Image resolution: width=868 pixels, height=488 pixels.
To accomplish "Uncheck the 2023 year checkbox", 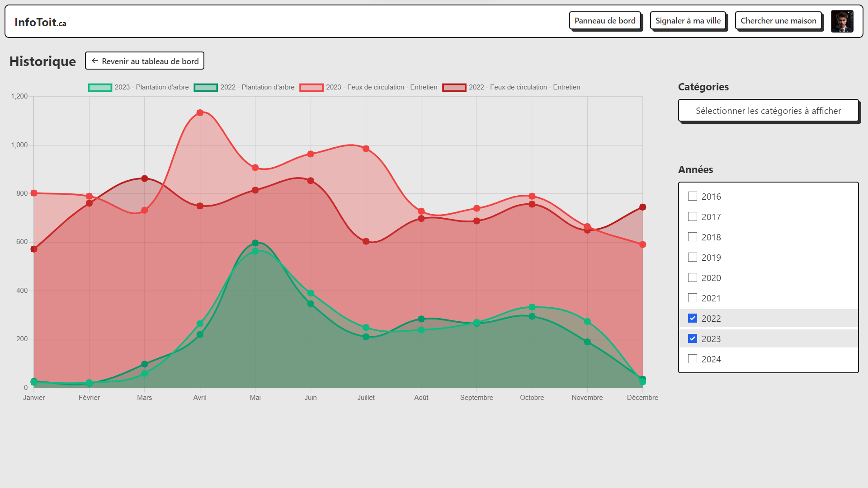I will [693, 338].
